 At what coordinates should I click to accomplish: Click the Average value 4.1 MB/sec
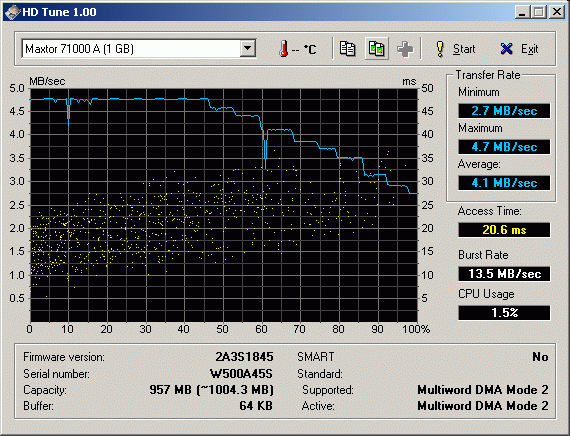pyautogui.click(x=504, y=183)
